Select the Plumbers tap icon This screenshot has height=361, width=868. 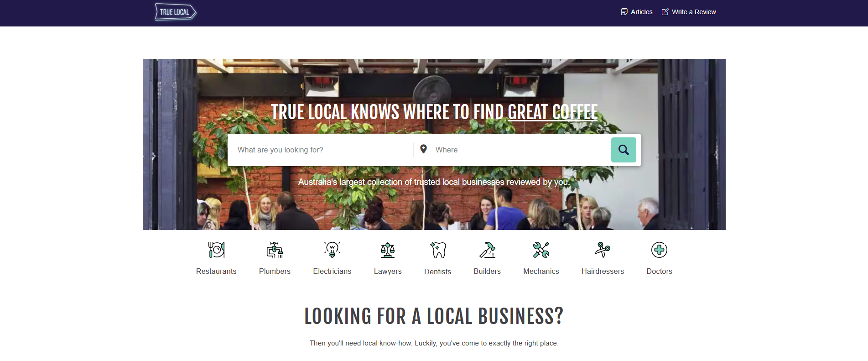(x=275, y=250)
